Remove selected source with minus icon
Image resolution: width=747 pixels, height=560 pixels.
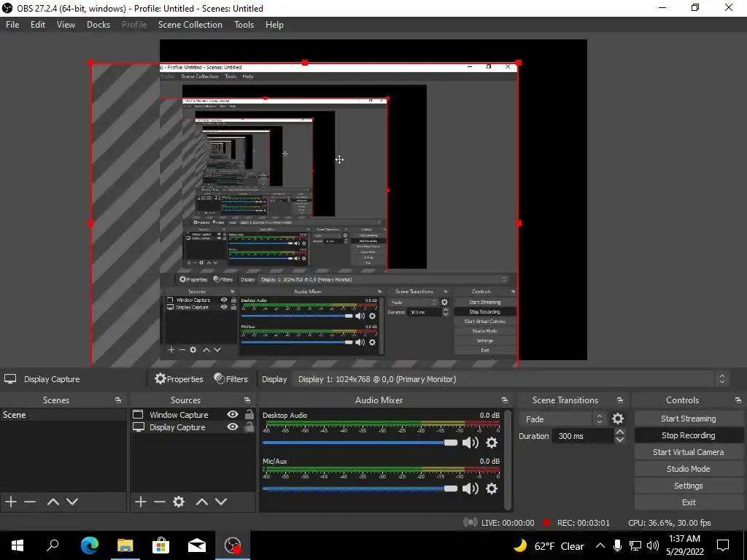(x=160, y=502)
